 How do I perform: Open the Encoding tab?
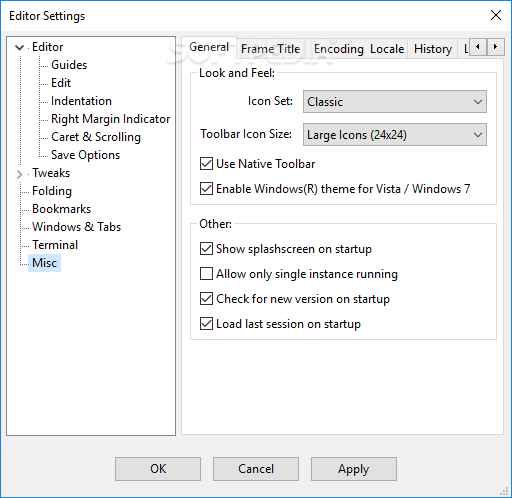[339, 49]
